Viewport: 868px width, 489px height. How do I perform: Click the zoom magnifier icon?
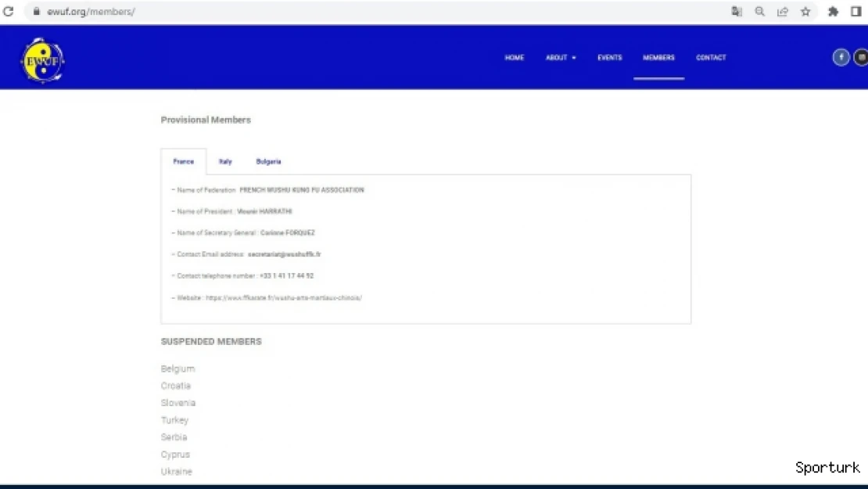[759, 12]
